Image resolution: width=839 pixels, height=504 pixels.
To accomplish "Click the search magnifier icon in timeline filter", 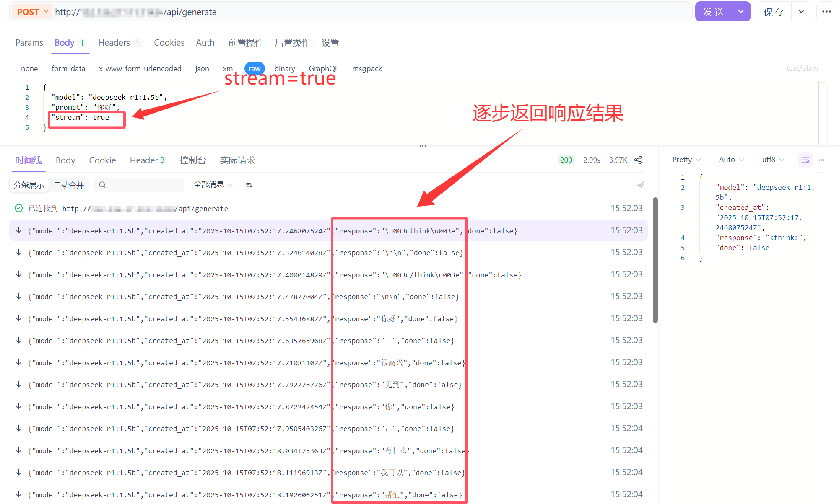I will [x=102, y=185].
